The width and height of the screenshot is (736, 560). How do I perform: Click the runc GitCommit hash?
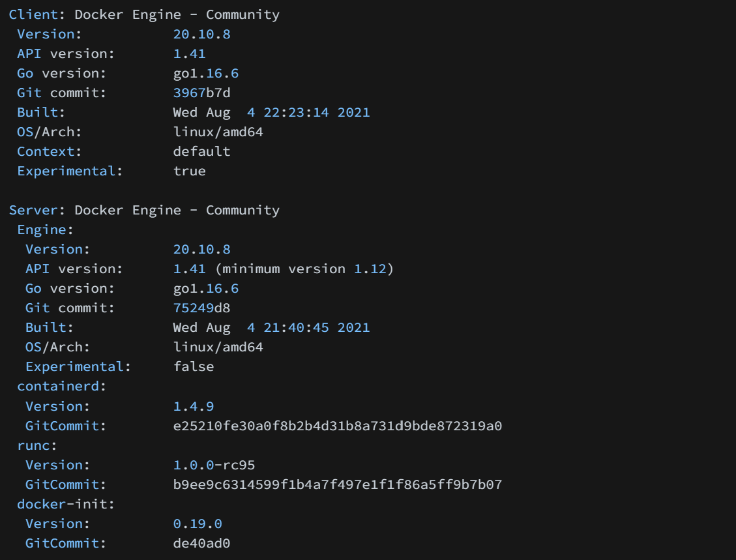(337, 484)
